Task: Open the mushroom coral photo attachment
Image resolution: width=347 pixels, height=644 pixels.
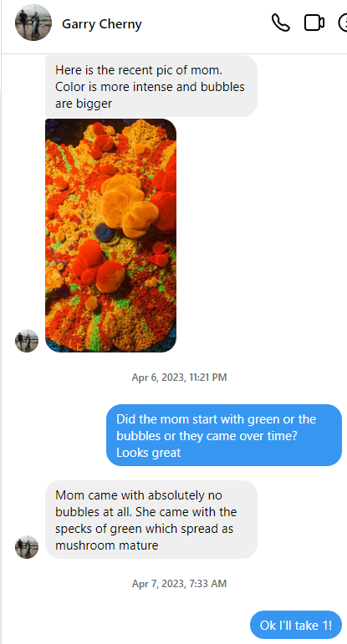Action: point(110,236)
